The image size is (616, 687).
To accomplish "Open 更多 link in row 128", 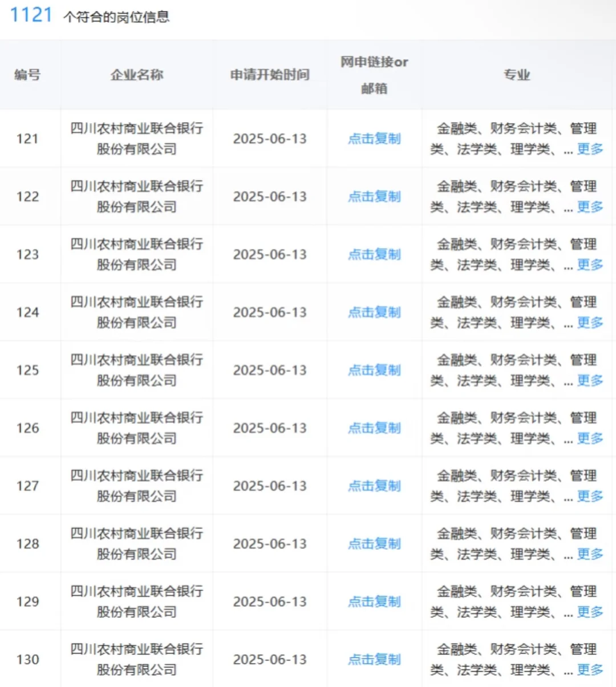I will pos(590,554).
